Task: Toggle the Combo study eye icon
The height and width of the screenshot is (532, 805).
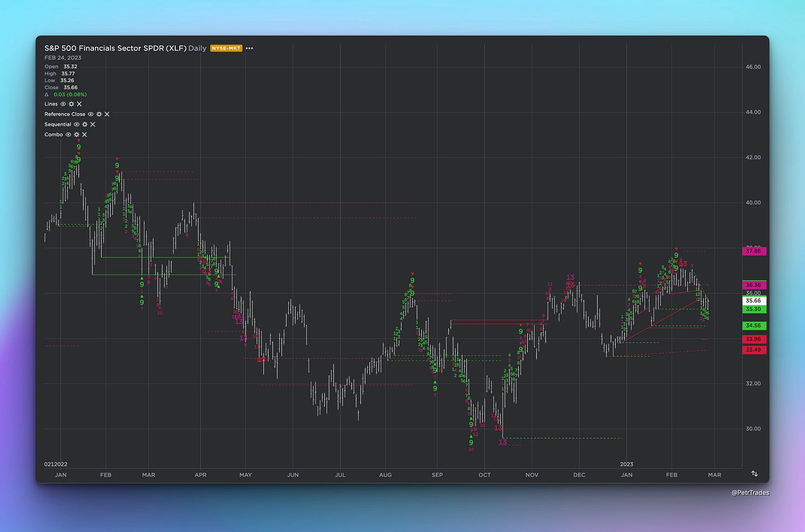Action: (68, 134)
